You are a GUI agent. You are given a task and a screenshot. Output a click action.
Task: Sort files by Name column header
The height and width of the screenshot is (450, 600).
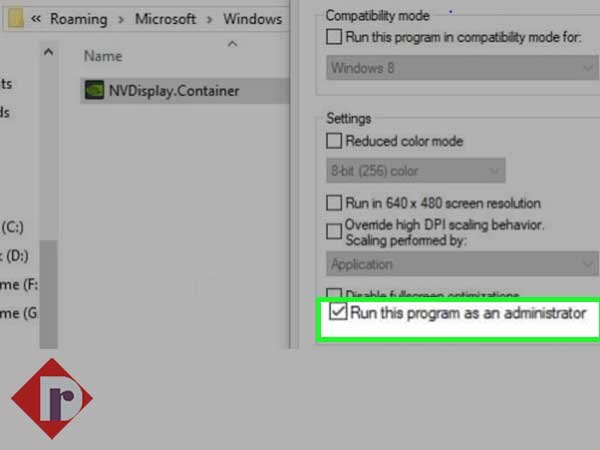pos(103,56)
